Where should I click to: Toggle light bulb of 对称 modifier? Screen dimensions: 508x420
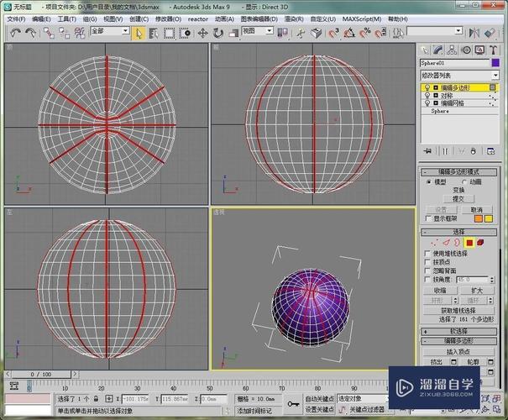click(426, 95)
